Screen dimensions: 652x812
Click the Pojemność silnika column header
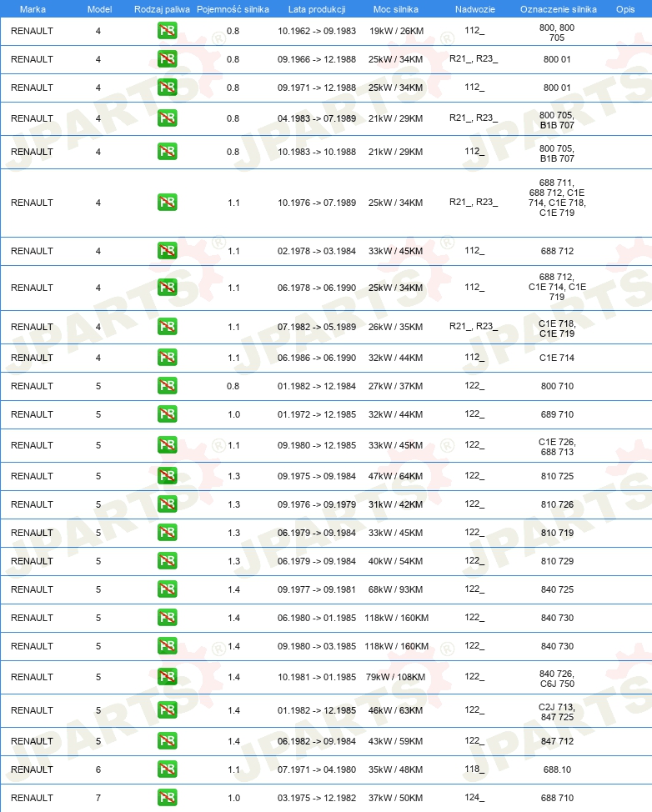[x=233, y=9]
